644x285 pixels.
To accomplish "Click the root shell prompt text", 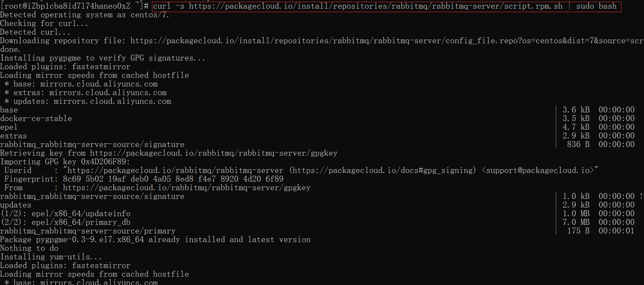I will (74, 6).
